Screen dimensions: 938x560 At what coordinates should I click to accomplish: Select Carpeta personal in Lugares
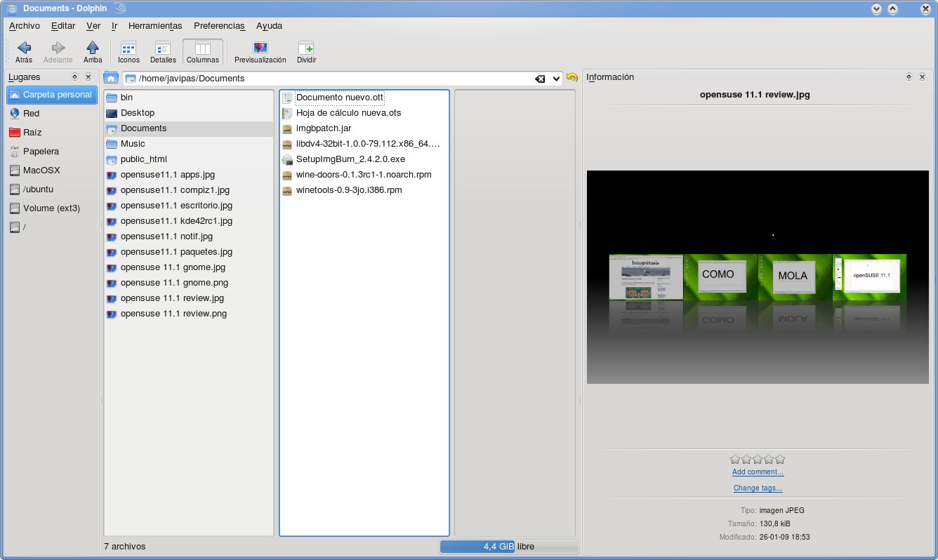51,94
